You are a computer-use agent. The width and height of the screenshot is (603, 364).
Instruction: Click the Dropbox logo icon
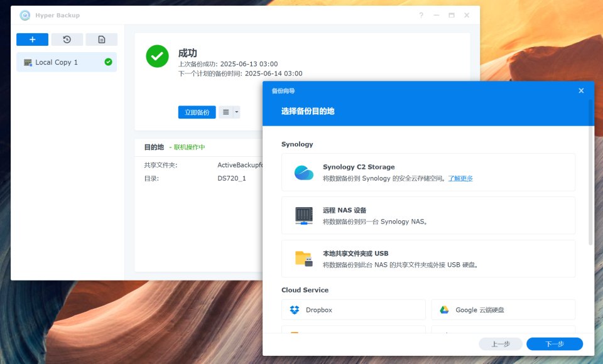coord(295,309)
